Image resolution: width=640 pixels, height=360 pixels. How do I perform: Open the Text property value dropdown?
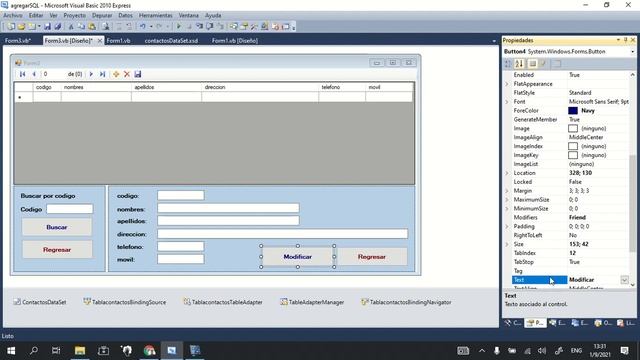pos(624,280)
